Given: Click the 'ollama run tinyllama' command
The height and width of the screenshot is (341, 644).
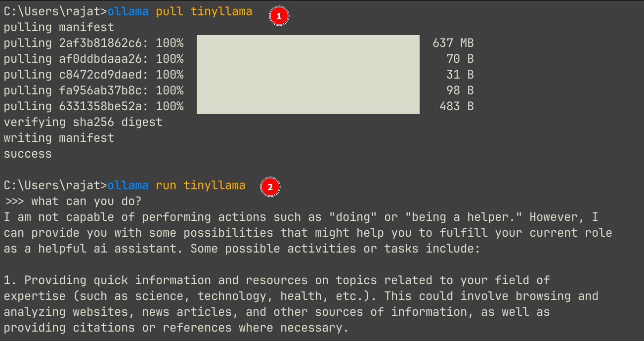Looking at the screenshot, I should pos(176,185).
